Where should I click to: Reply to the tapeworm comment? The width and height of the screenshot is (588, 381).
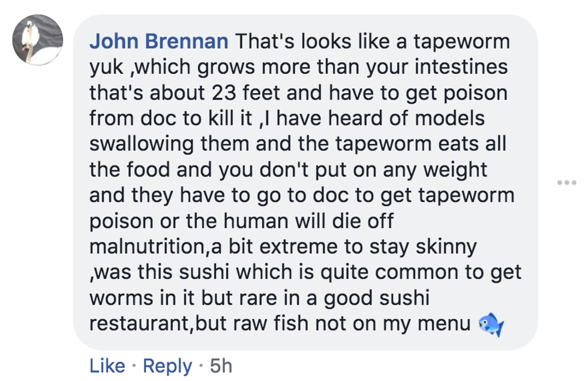(167, 365)
